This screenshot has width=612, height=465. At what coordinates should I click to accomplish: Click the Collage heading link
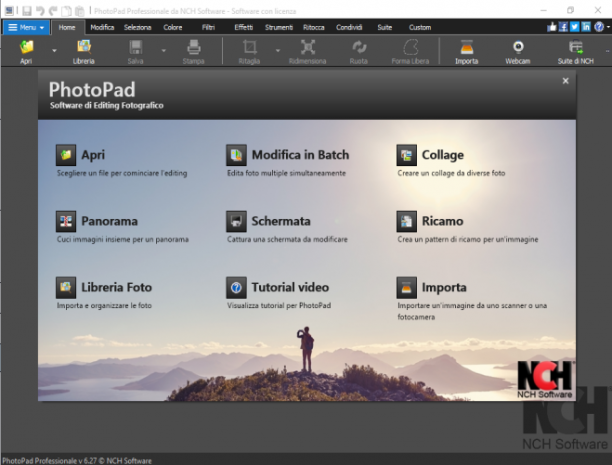443,155
